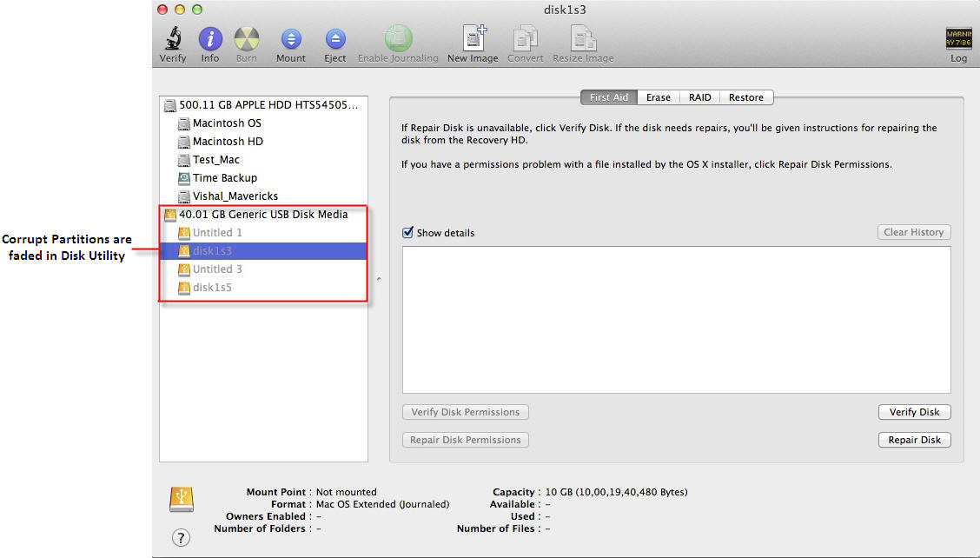This screenshot has height=558, width=980.
Task: Open the Log viewer icon
Action: point(958,38)
